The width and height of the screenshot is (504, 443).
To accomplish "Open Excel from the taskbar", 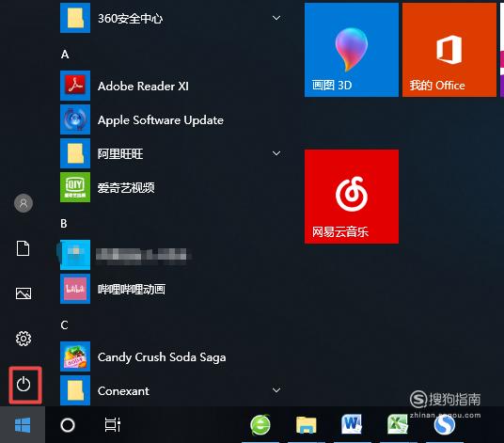I will tap(398, 424).
